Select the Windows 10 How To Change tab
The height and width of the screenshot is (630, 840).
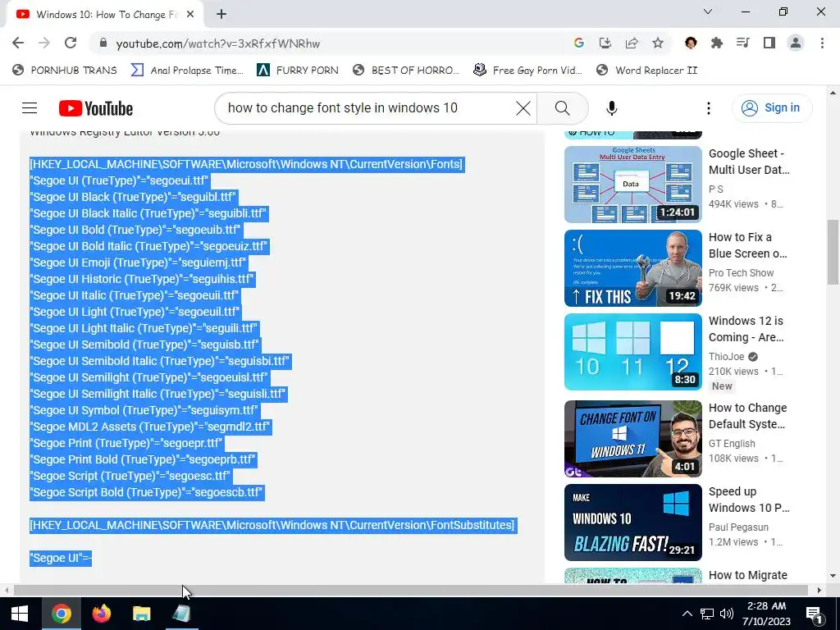click(106, 15)
